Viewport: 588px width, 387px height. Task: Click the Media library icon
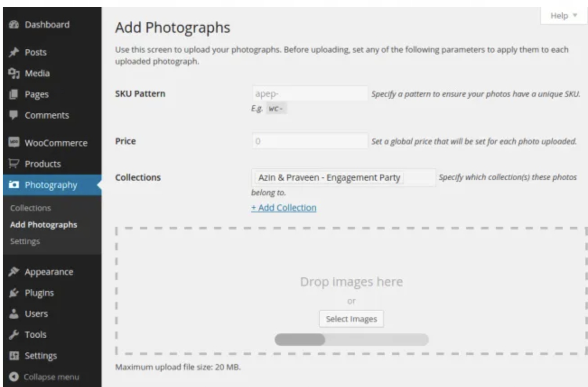(x=14, y=74)
